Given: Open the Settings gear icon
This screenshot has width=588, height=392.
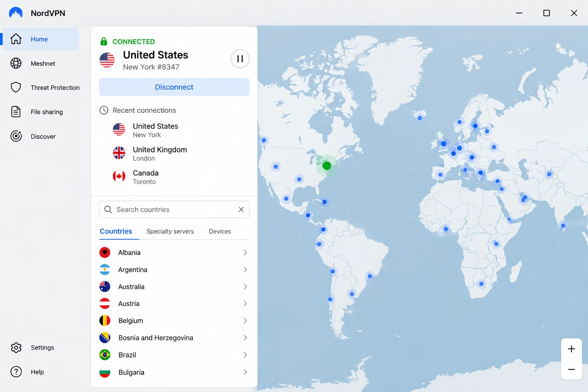Looking at the screenshot, I should [16, 348].
